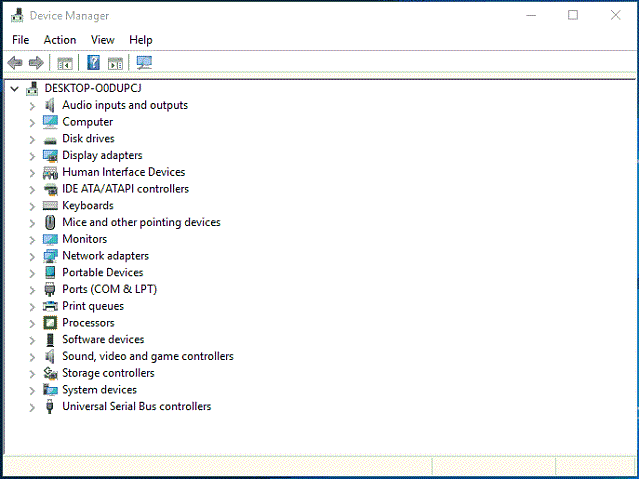The height and width of the screenshot is (479, 639).
Task: Expand the Processors arrow
Action: [x=32, y=323]
